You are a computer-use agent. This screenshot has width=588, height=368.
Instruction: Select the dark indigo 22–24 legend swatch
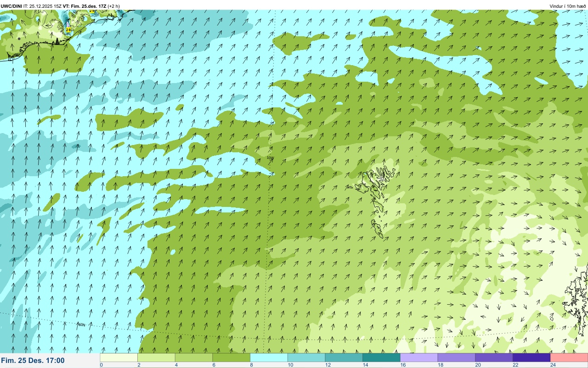coord(532,357)
